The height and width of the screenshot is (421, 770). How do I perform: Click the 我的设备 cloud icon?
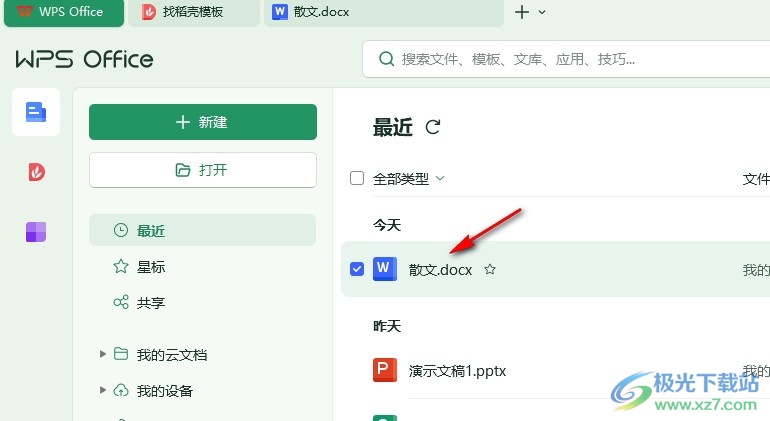pyautogui.click(x=121, y=391)
